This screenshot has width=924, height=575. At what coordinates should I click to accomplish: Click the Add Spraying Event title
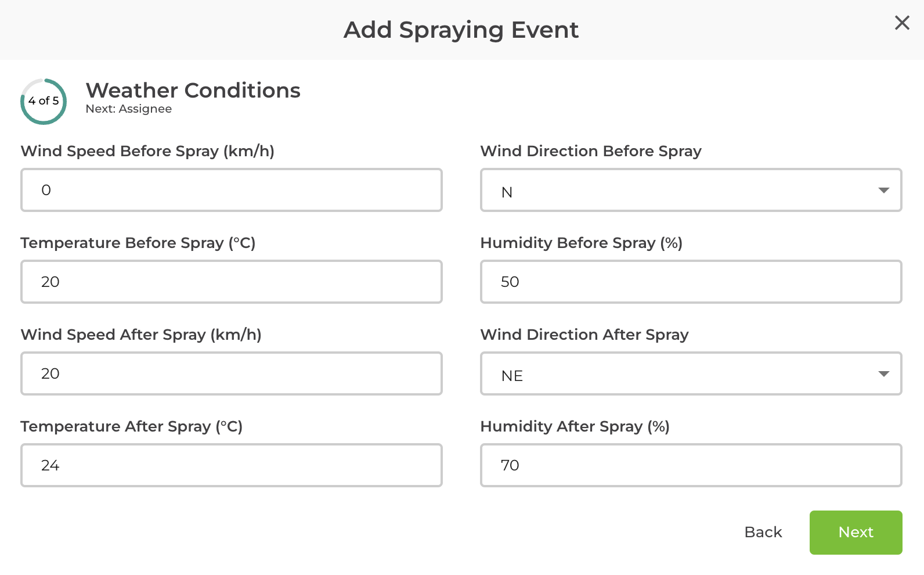[x=461, y=30]
